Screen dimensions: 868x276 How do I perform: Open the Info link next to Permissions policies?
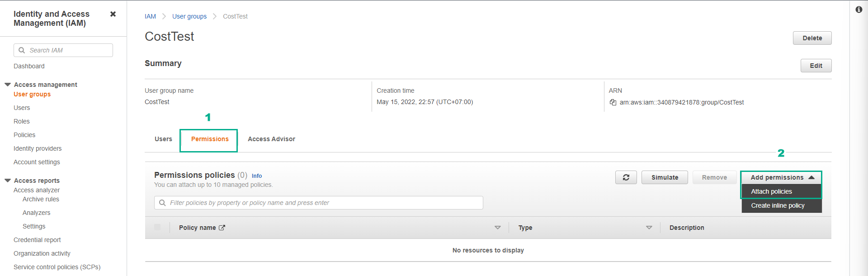coord(257,176)
